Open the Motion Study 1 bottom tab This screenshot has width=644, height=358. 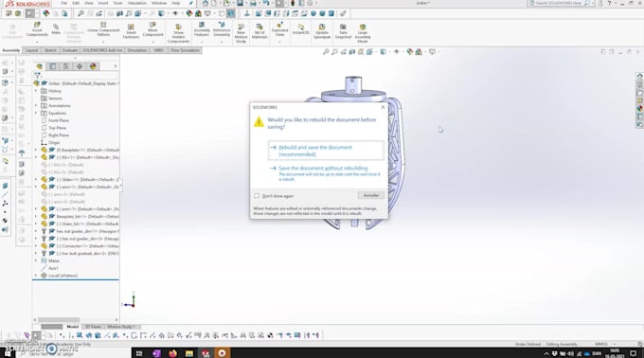[121, 327]
